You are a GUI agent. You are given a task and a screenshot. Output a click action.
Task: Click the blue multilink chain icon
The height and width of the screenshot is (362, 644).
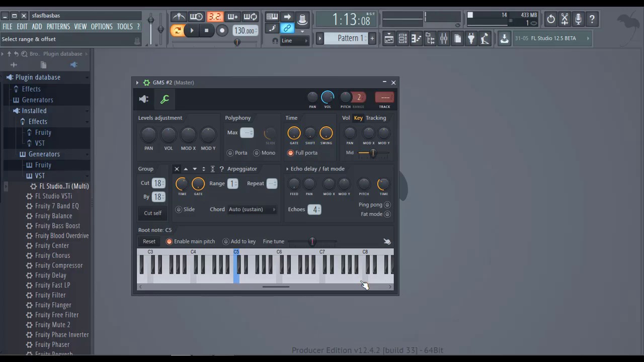pyautogui.click(x=287, y=28)
